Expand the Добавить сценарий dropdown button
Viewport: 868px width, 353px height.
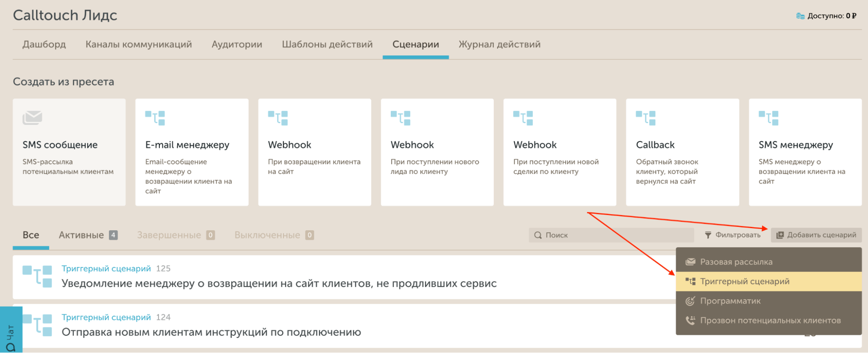[816, 235]
